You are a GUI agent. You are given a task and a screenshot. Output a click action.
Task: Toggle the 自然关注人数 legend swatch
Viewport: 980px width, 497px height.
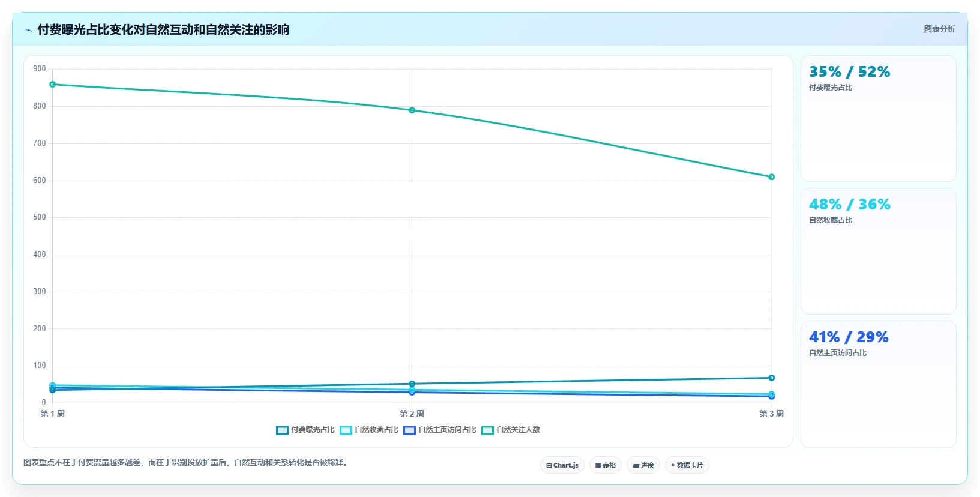tap(487, 430)
